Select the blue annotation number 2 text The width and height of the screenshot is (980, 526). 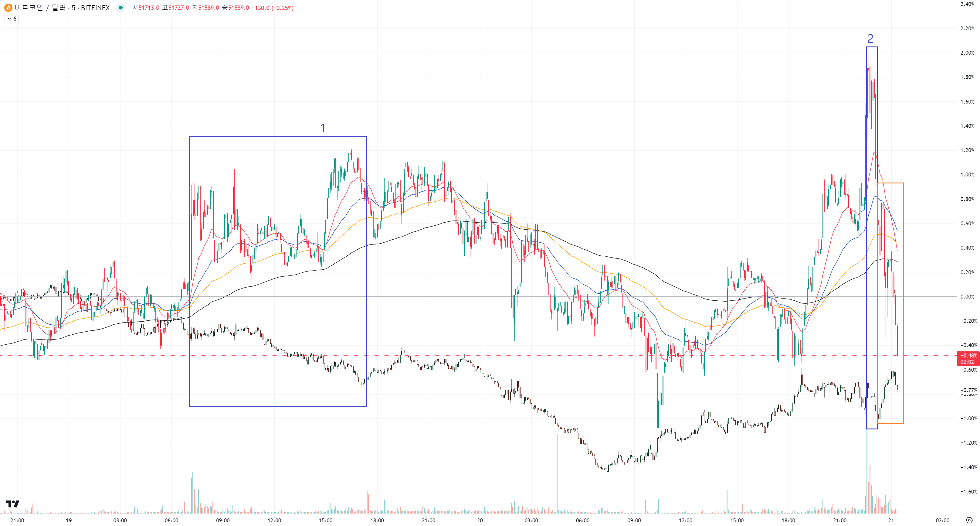[870, 39]
